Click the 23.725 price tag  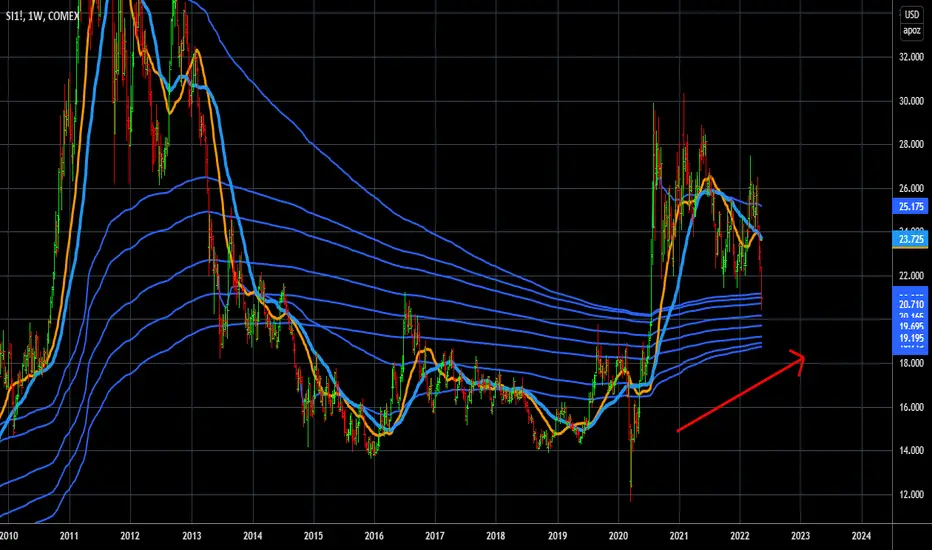pyautogui.click(x=911, y=239)
